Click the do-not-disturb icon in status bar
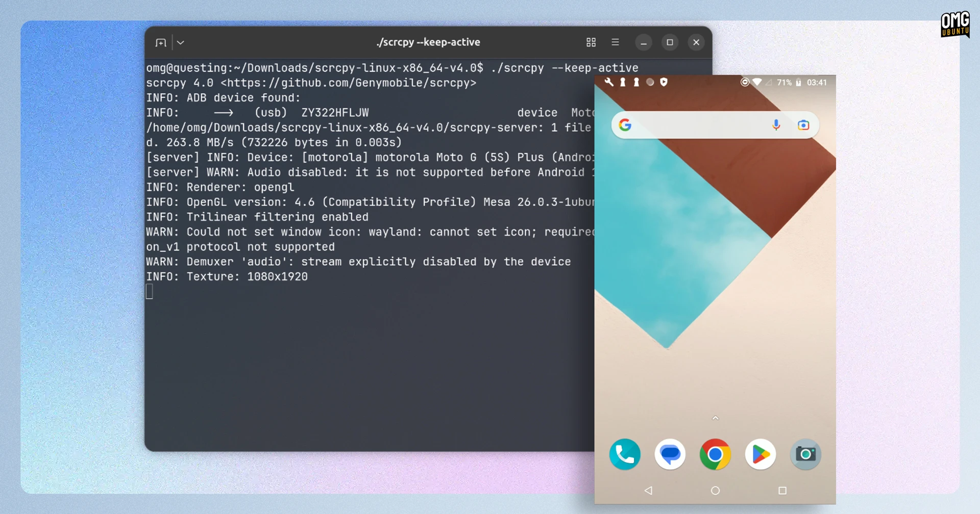 pyautogui.click(x=745, y=82)
